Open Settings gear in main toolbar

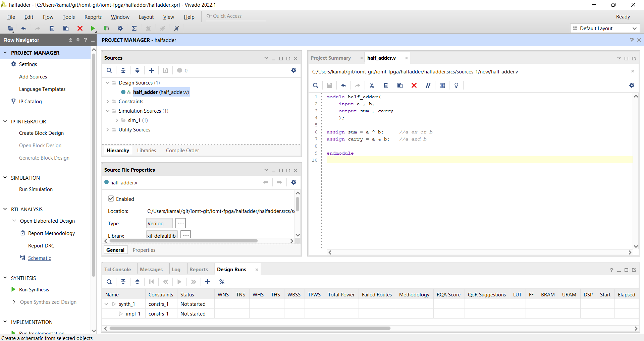(x=120, y=29)
